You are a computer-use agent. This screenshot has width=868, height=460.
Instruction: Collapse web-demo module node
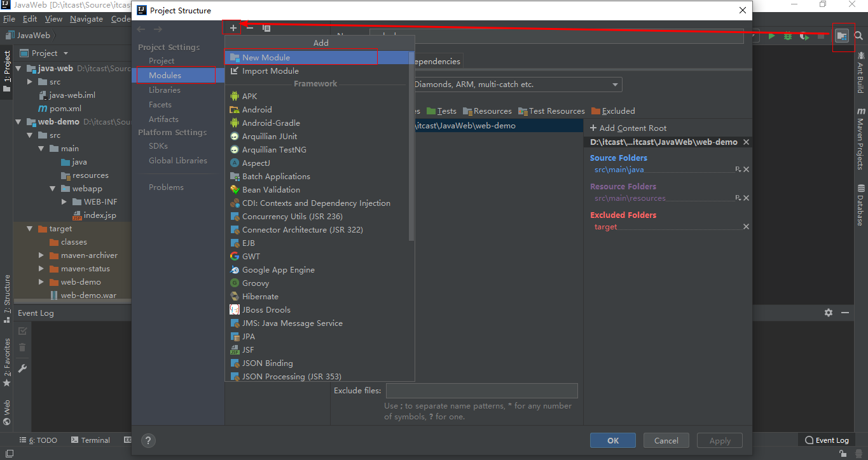pyautogui.click(x=18, y=122)
